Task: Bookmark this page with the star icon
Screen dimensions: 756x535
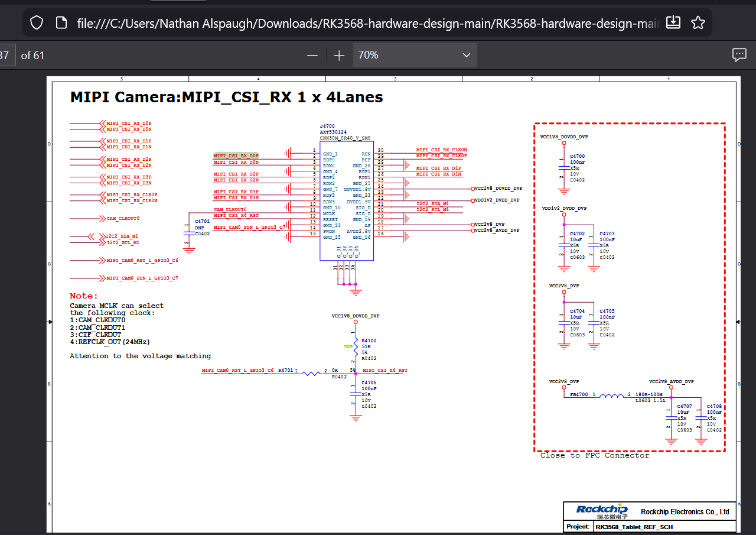Action: click(x=698, y=23)
